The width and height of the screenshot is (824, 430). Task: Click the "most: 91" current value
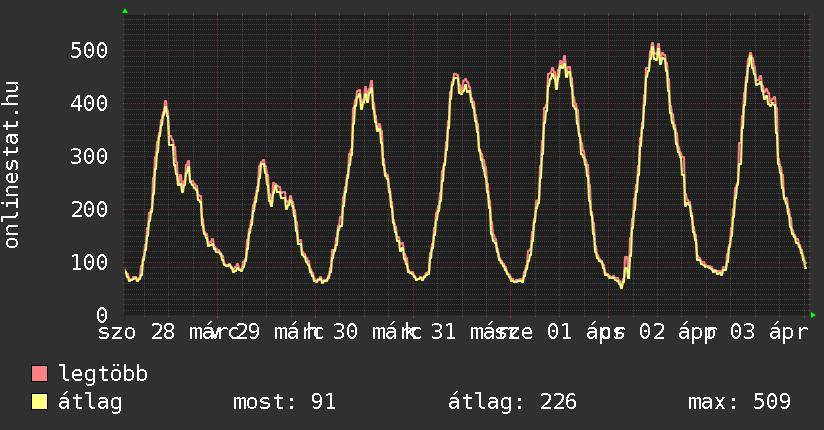(284, 402)
